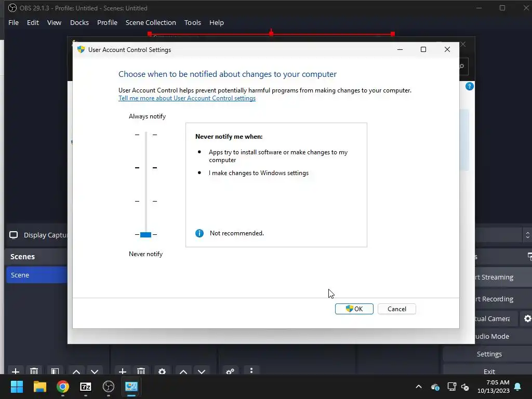The image size is (532, 399).
Task: Open source properties gear in Sources dock
Action: tap(162, 371)
